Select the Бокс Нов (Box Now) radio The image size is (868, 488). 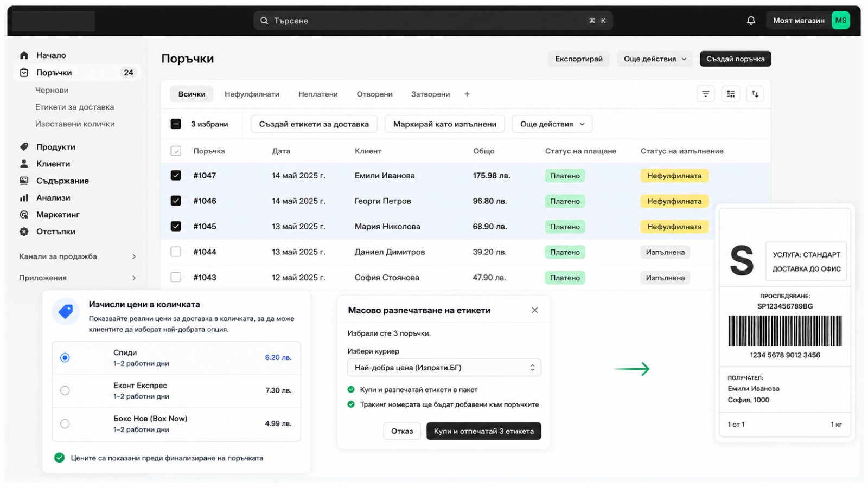(65, 423)
